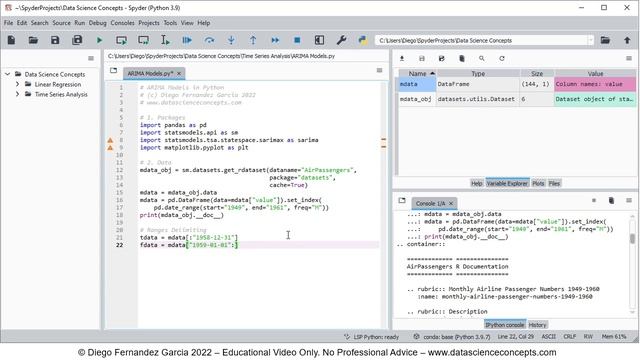Image resolution: width=640 pixels, height=360 pixels.
Task: Switch to the Plots tab
Action: tap(538, 183)
